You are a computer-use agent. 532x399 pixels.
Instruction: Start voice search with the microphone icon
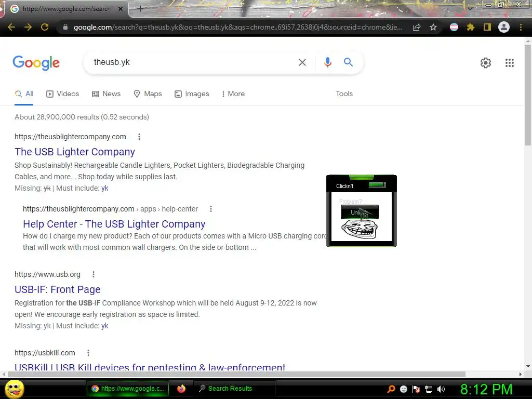tap(327, 62)
